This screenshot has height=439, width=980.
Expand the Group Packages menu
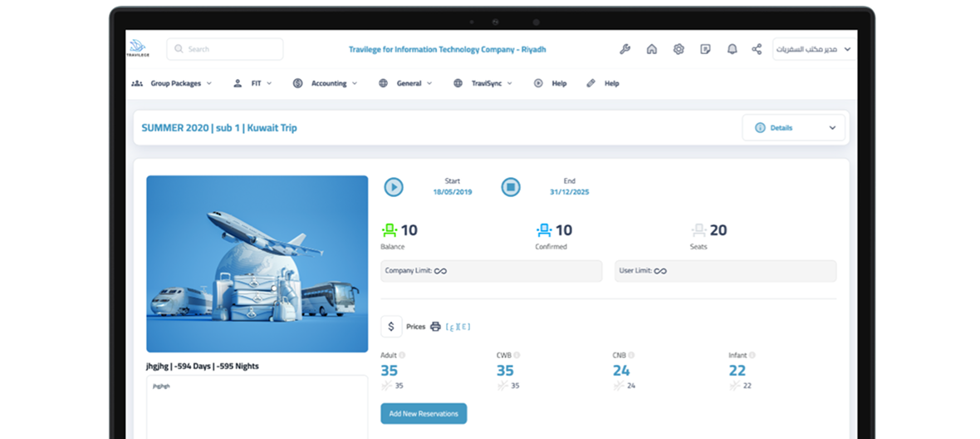172,83
